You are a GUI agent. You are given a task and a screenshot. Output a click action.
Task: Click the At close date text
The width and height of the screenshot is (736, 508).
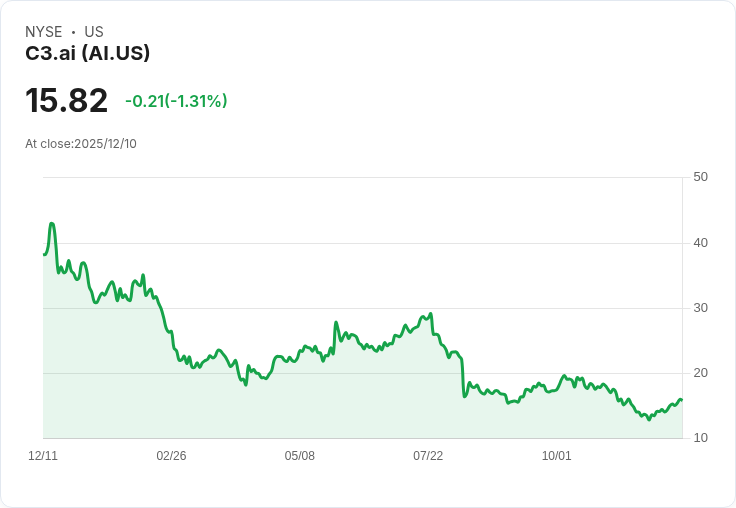pos(81,144)
